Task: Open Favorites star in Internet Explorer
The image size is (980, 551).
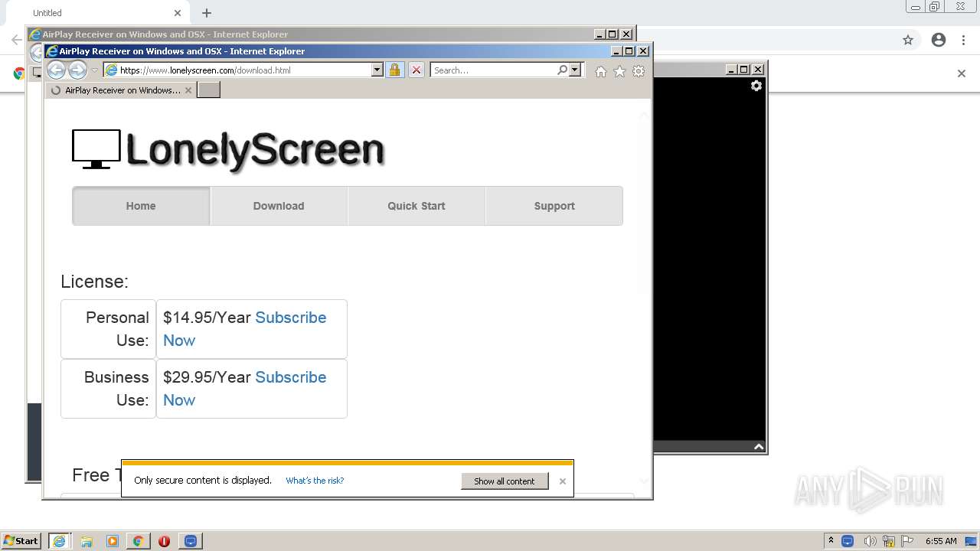Action: 619,71
